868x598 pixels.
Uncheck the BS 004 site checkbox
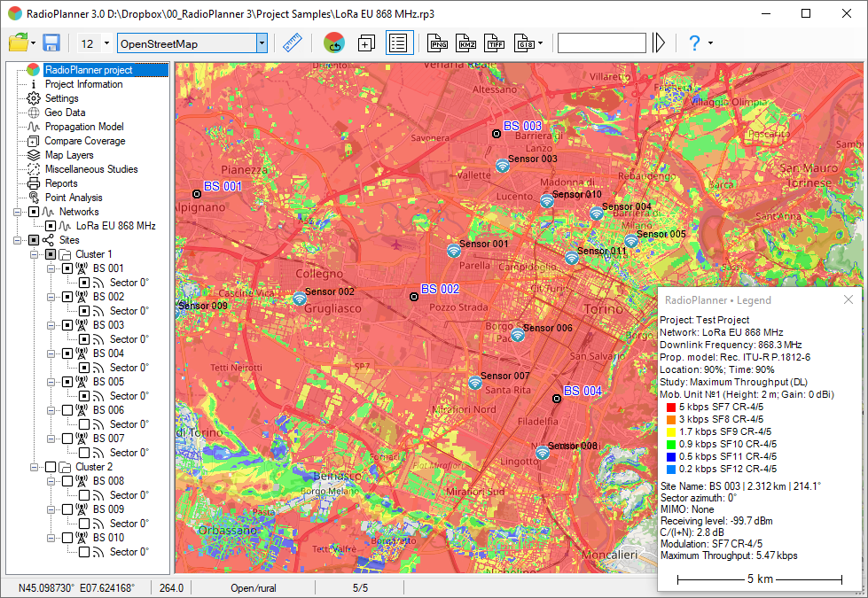(x=67, y=353)
